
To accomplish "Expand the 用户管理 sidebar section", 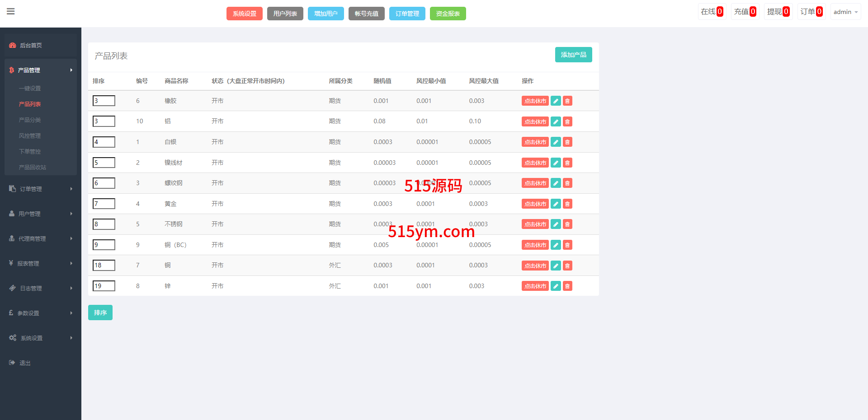I will (x=41, y=214).
